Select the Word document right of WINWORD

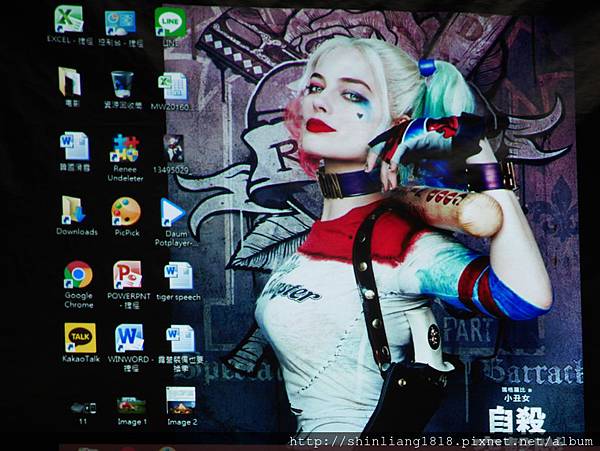[x=180, y=339]
